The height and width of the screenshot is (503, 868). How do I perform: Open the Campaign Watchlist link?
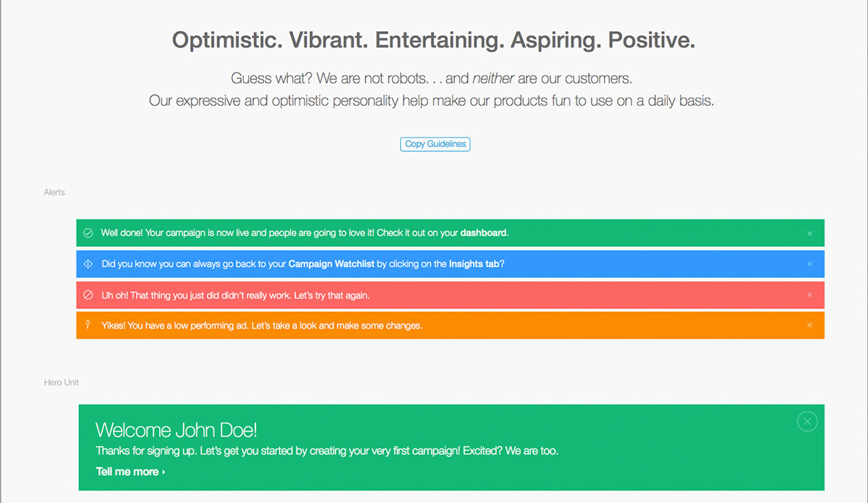[331, 264]
